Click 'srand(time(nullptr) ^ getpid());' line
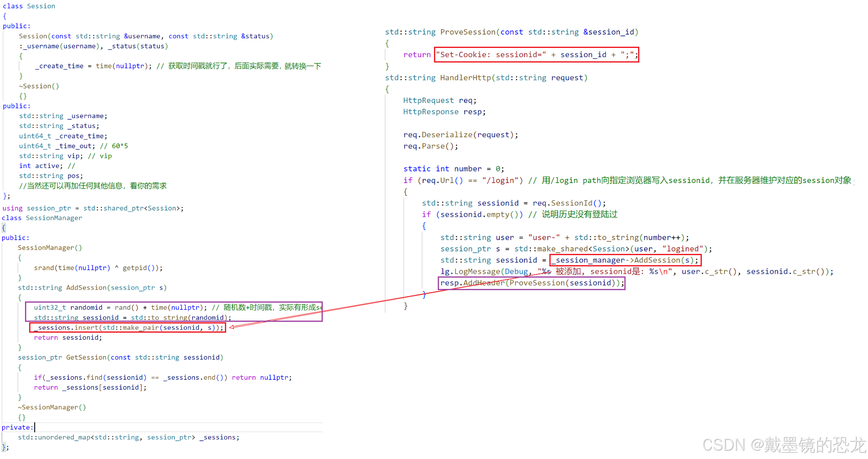 pos(98,268)
